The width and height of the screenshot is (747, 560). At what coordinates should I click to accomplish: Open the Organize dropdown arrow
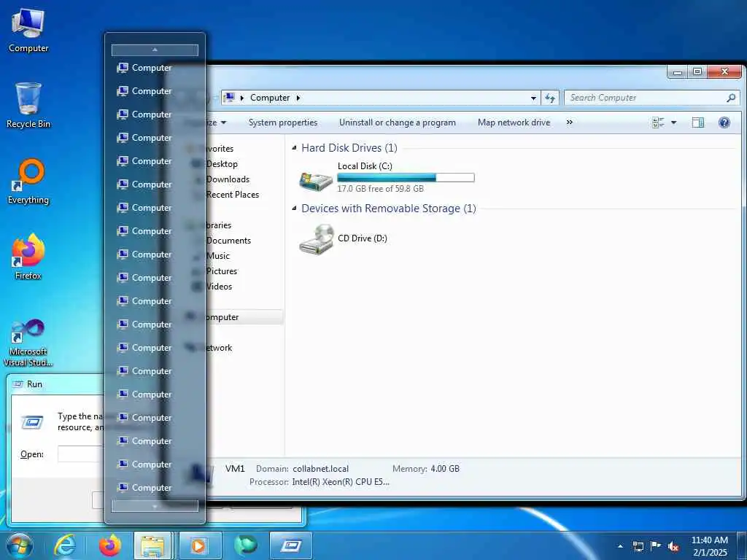pos(223,122)
